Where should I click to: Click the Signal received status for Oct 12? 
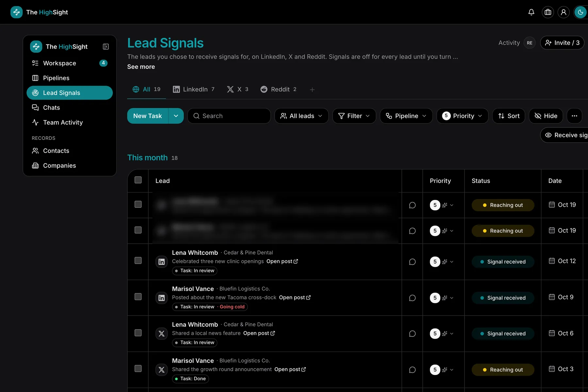coord(503,262)
